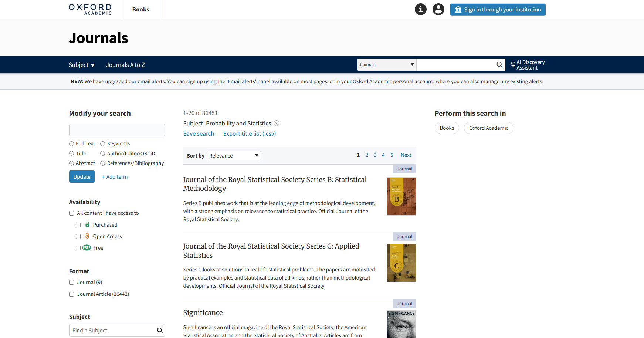
Task: Open the Journals search scope dropdown
Action: tap(386, 65)
